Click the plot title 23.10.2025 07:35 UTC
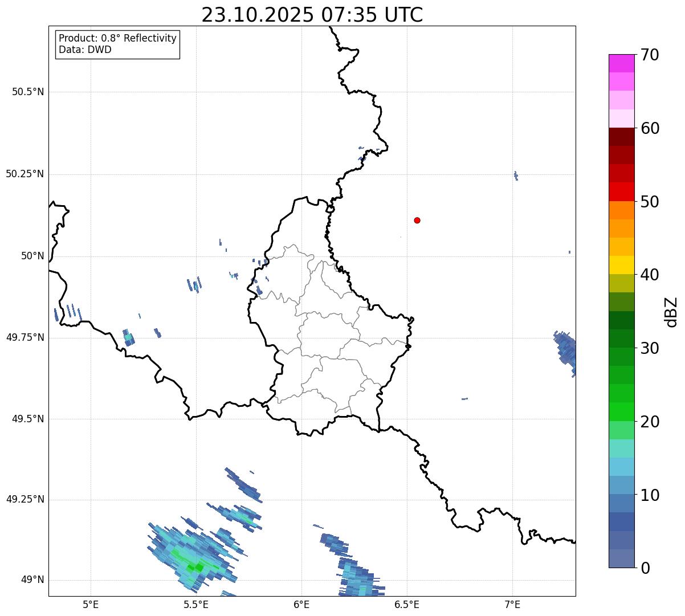Viewport: 685px width, 616px height. (x=312, y=15)
